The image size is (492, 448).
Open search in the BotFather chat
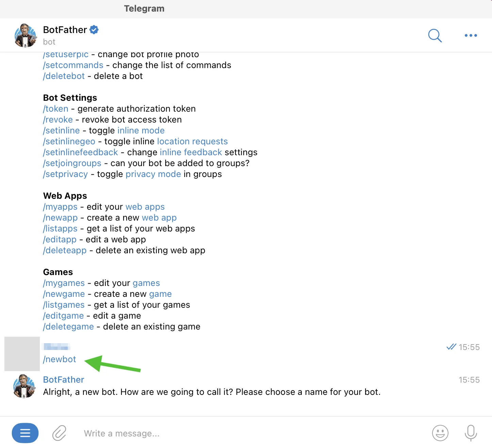[434, 35]
